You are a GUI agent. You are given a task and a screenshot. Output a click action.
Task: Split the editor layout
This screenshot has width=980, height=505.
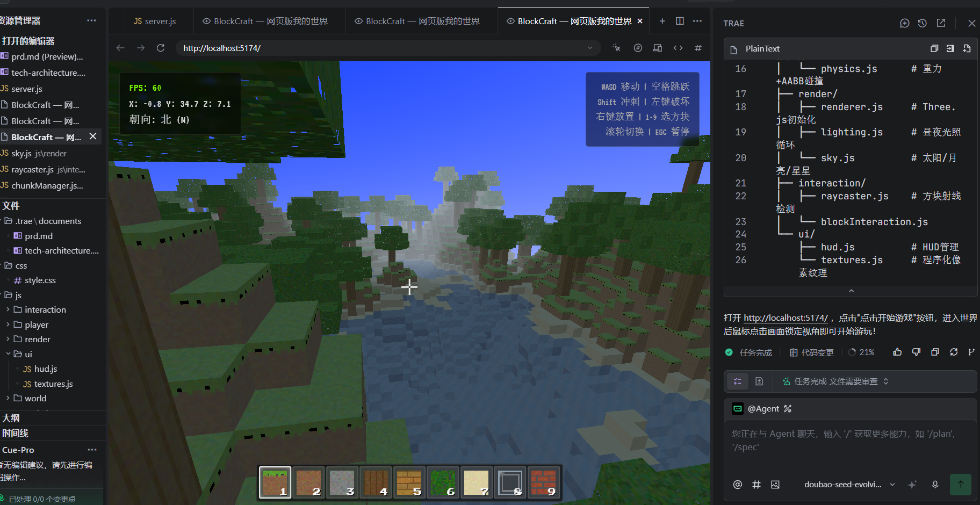680,21
